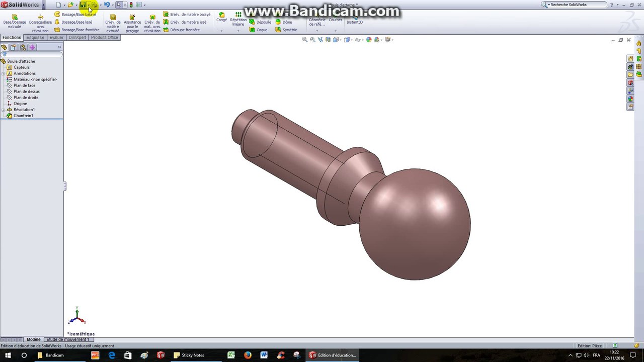Click the Dôme feature tool
The image size is (644, 362).
(284, 22)
